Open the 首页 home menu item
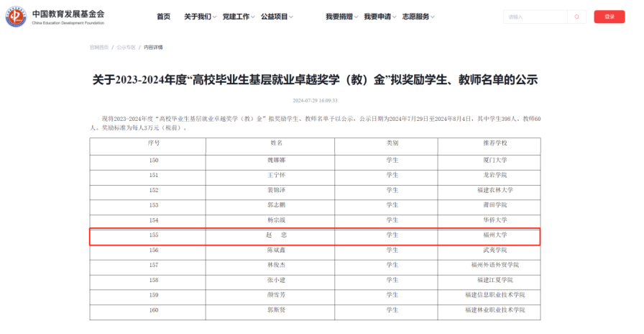This screenshot has width=644, height=334. (x=164, y=17)
